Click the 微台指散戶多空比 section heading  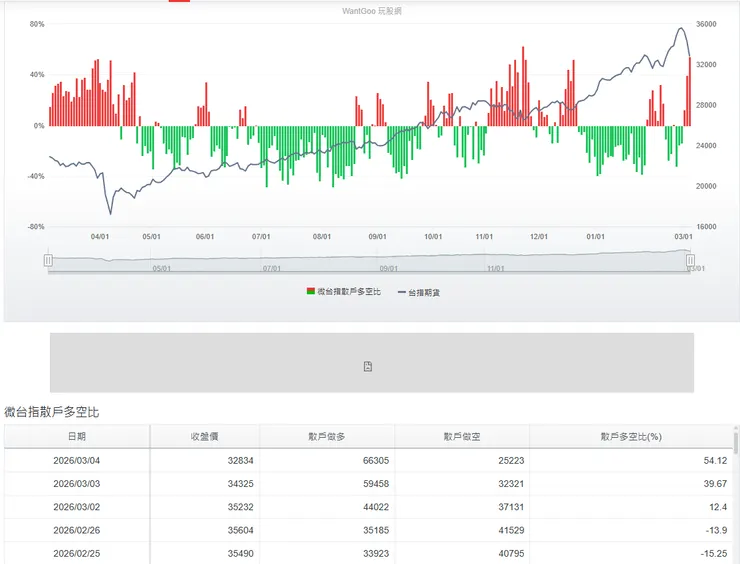pyautogui.click(x=51, y=412)
